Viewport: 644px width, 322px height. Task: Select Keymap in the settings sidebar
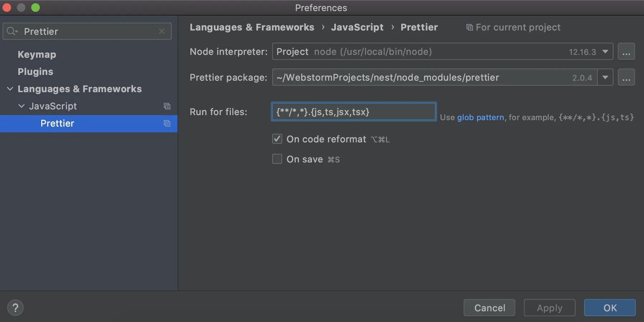point(37,55)
